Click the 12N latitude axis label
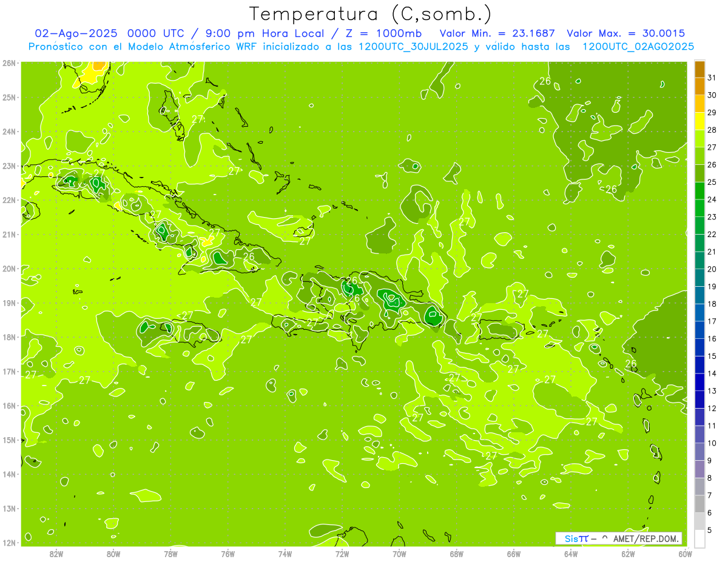 tap(8, 543)
